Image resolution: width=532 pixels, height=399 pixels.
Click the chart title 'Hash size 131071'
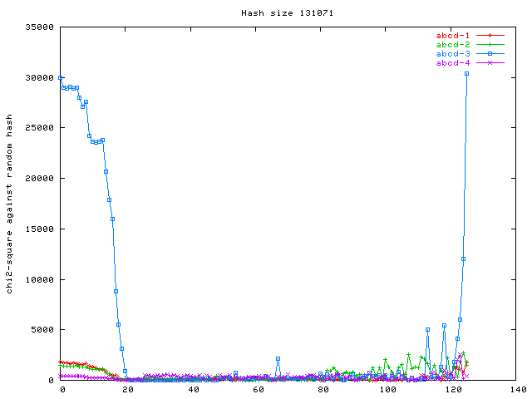[x=287, y=13]
